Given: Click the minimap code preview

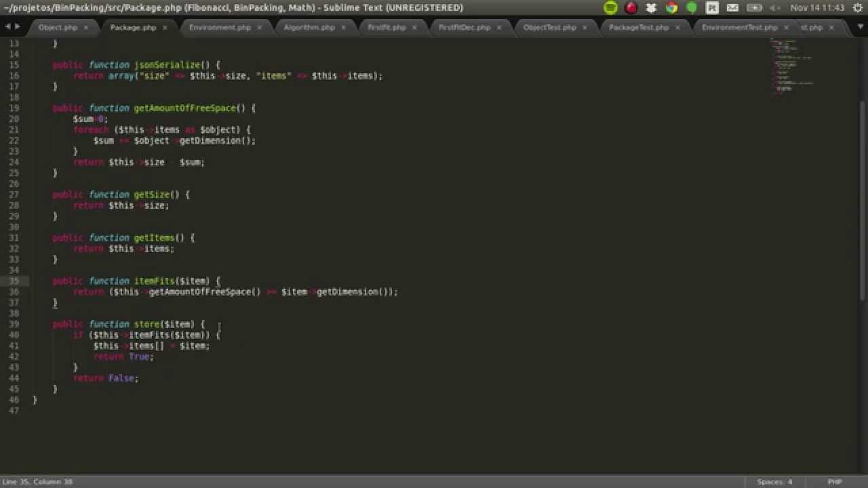Looking at the screenshot, I should (x=792, y=66).
